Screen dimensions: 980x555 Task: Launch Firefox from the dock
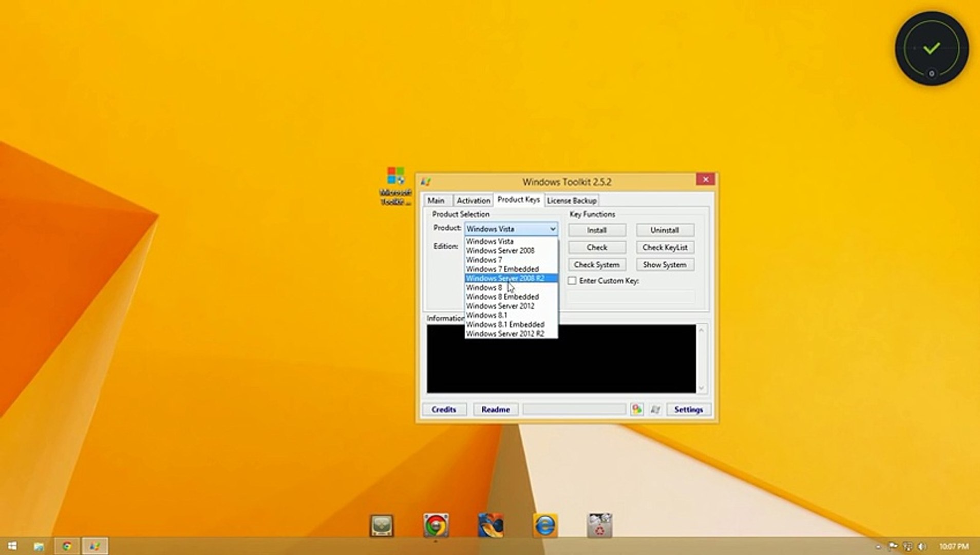click(x=491, y=526)
